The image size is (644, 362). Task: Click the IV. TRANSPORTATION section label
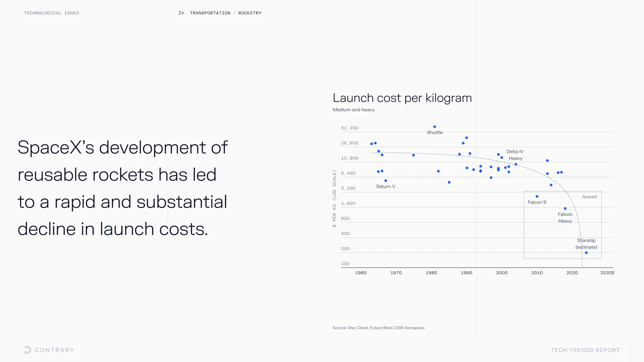click(204, 13)
